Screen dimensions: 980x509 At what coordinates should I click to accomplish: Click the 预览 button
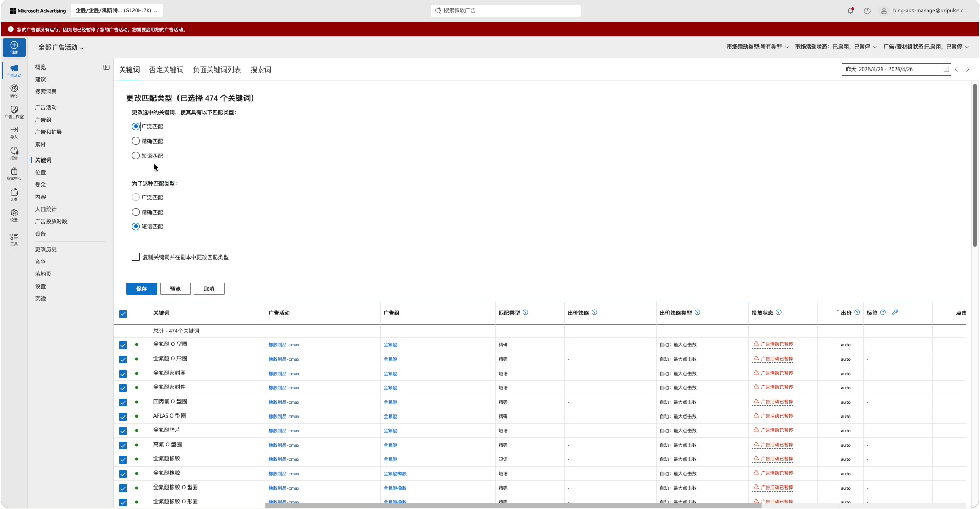(175, 289)
